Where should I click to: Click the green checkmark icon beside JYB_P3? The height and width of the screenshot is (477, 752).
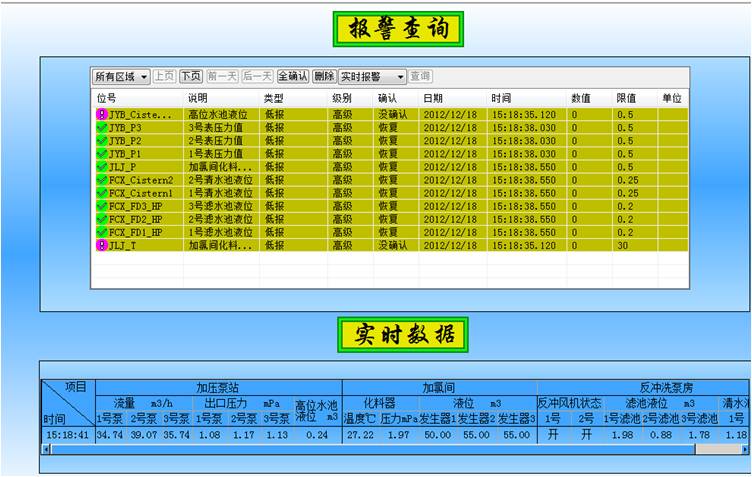(101, 128)
